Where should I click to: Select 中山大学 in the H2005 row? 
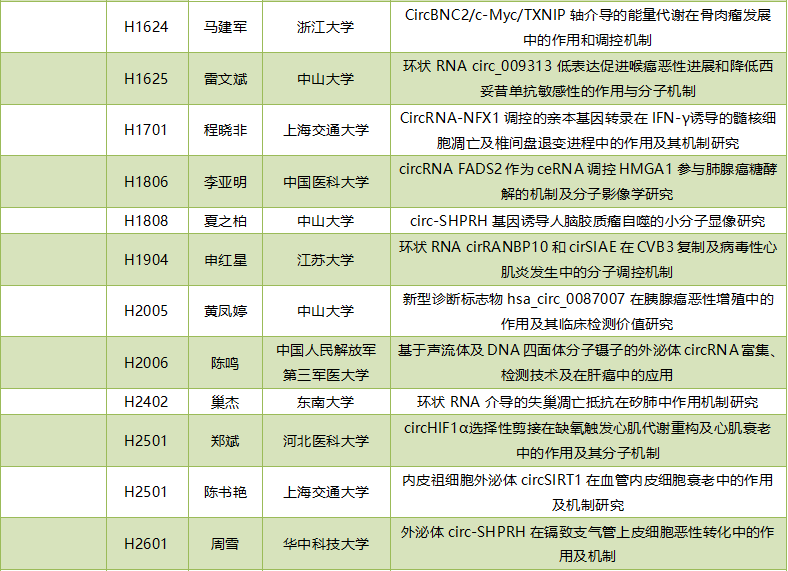coord(326,311)
